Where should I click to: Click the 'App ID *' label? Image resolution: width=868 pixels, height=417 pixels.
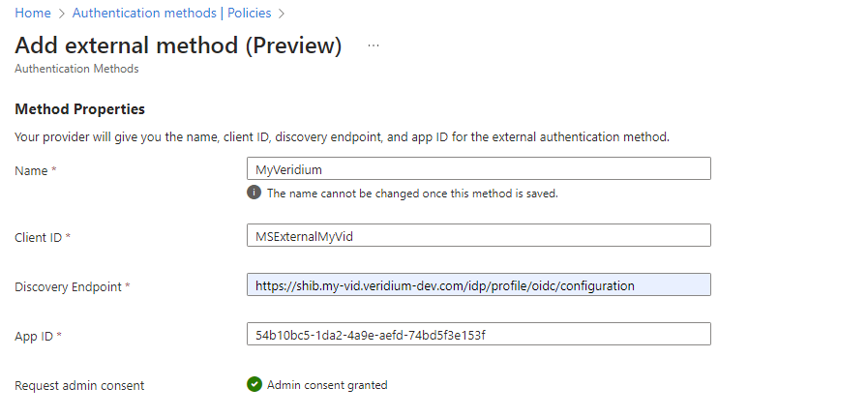click(39, 336)
